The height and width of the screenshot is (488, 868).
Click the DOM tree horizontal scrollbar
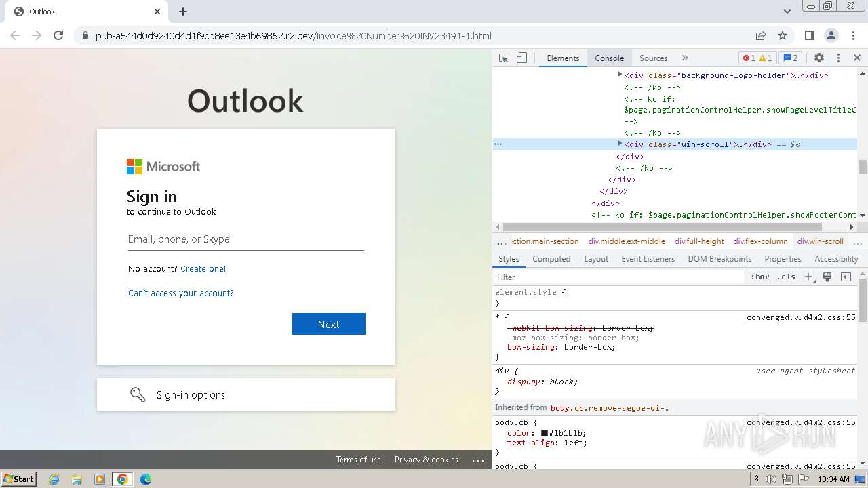(x=662, y=227)
